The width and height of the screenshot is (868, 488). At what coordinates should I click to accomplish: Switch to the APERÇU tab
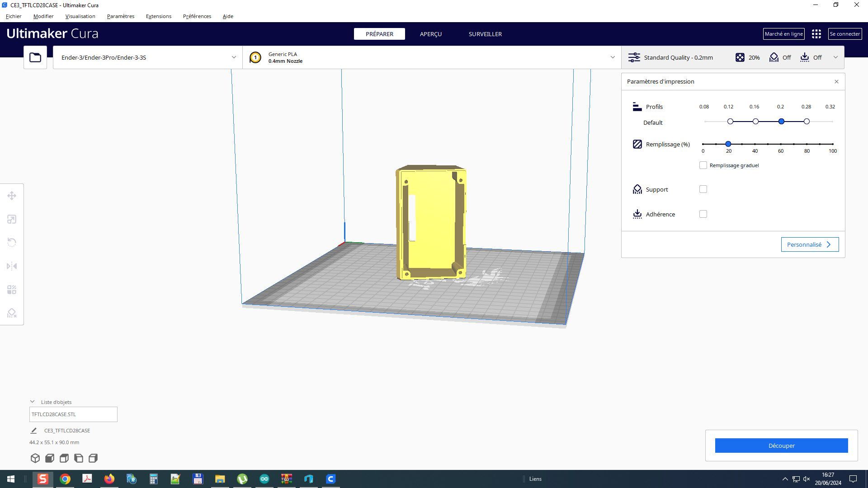[x=430, y=34]
